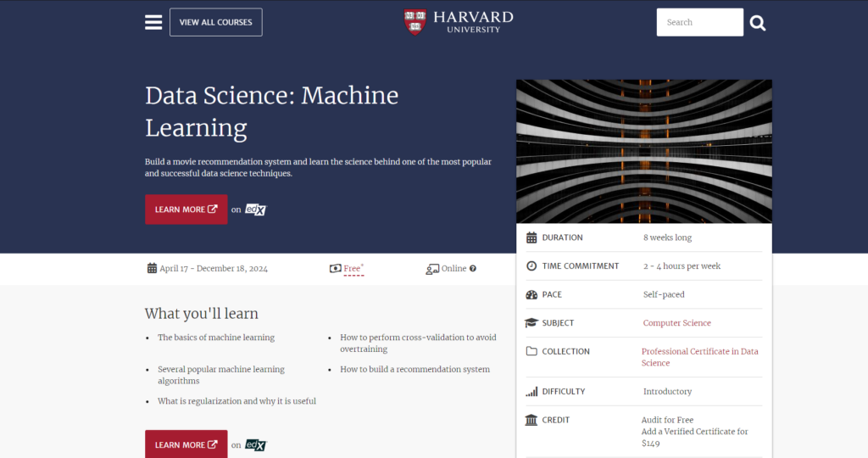Click the speedometer Pace icon
The width and height of the screenshot is (868, 458).
point(531,295)
